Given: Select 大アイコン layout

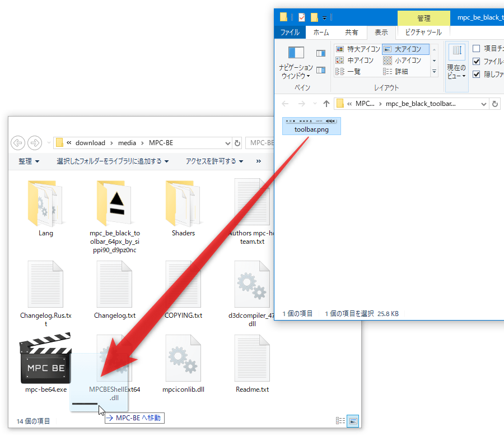Looking at the screenshot, I should tap(405, 49).
